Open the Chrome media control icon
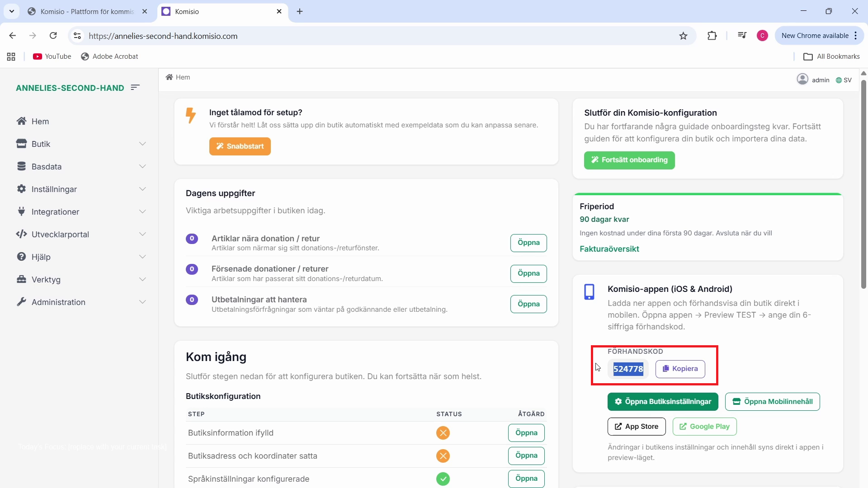Screen dimensions: 868x488 click(x=742, y=36)
